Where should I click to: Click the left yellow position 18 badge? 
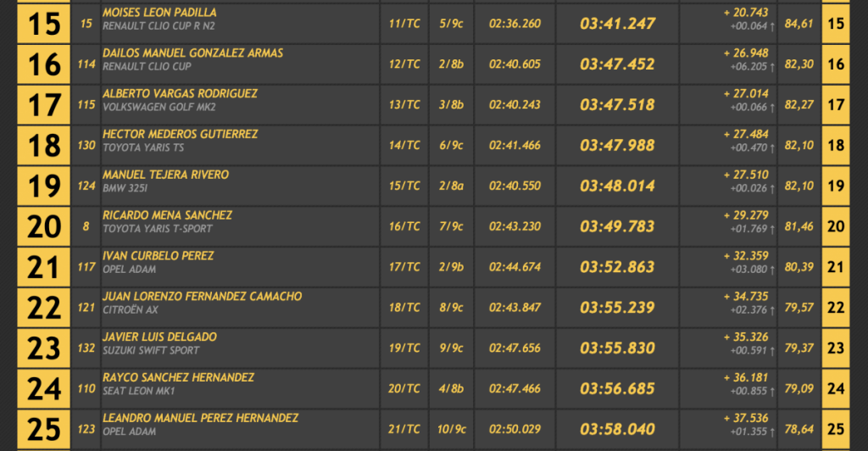coord(44,146)
